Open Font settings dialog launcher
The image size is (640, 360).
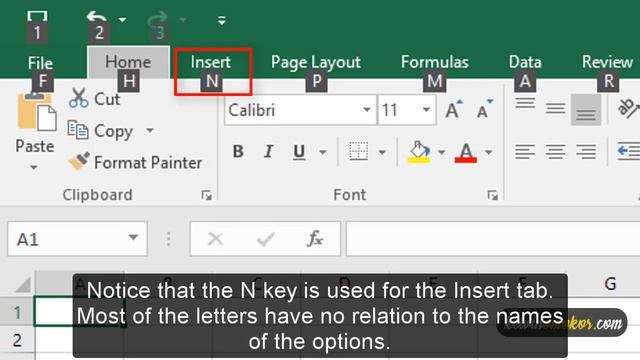click(493, 196)
